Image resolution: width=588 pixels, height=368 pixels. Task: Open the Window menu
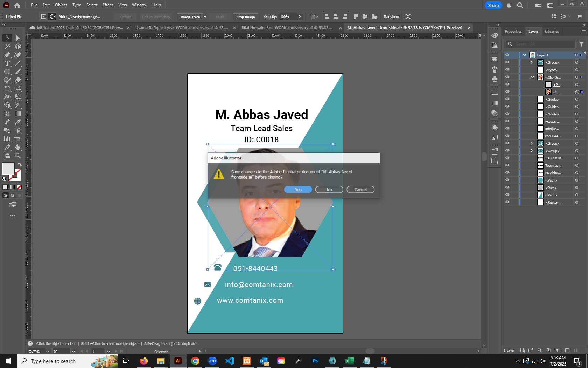(139, 5)
